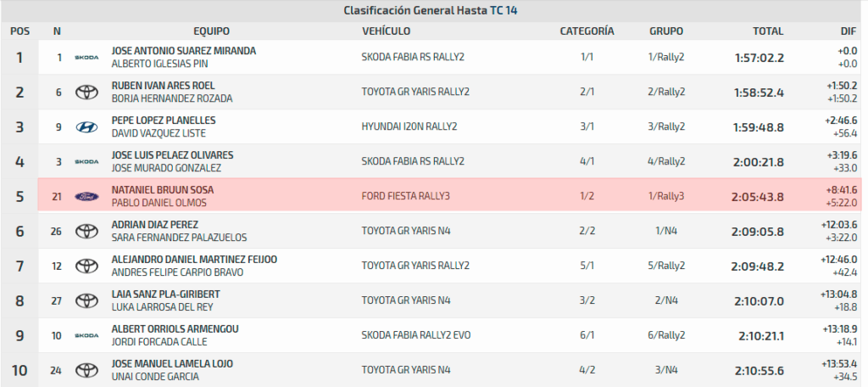Click the Toyota logo for Adrian Diaz Perez
The height and width of the screenshot is (387, 868).
(87, 231)
